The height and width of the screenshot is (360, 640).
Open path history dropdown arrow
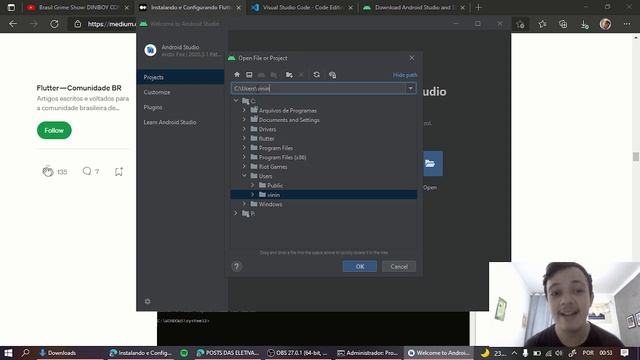click(x=410, y=88)
